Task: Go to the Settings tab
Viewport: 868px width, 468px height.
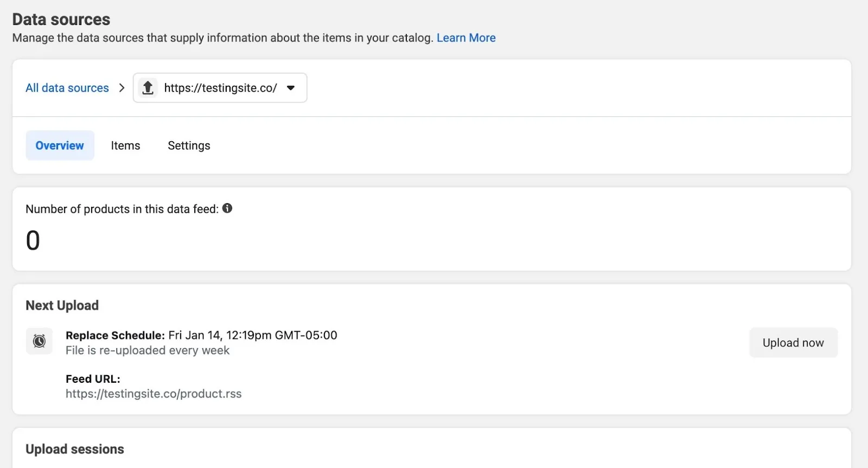Action: pos(189,146)
